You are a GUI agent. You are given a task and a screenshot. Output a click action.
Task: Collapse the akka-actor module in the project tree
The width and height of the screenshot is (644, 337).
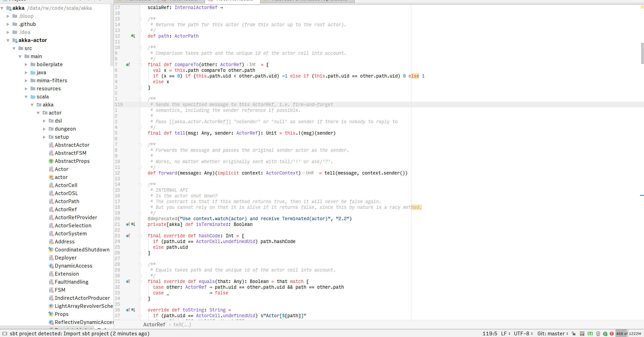8,40
